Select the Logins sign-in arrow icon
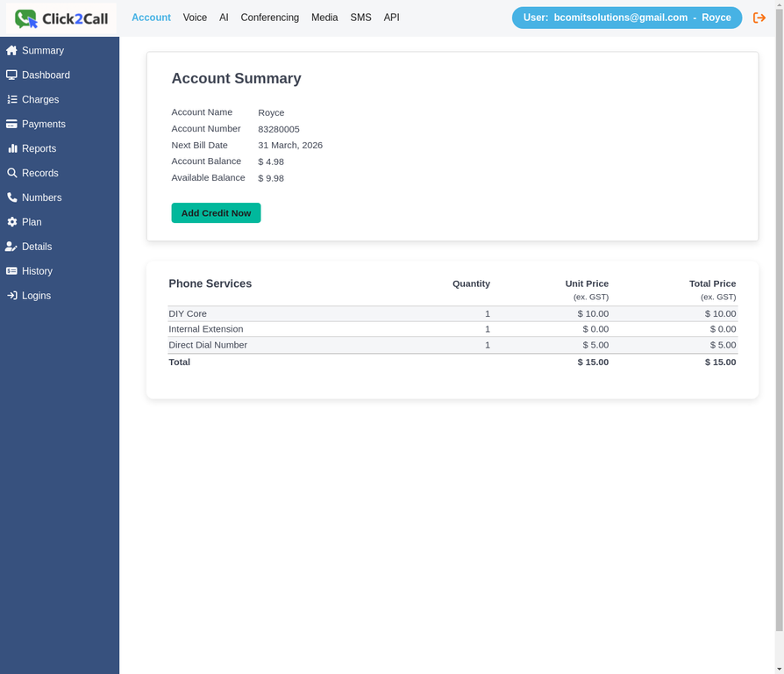The image size is (784, 674). coord(12,296)
